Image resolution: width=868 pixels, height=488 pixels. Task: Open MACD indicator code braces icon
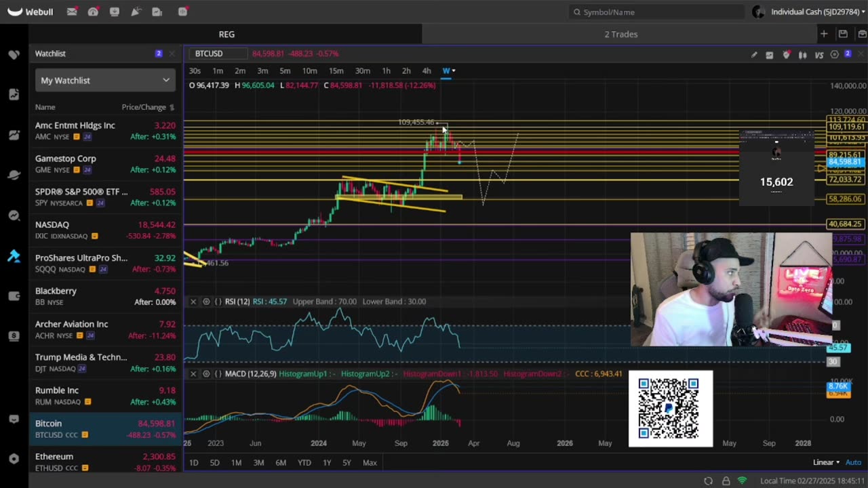218,374
